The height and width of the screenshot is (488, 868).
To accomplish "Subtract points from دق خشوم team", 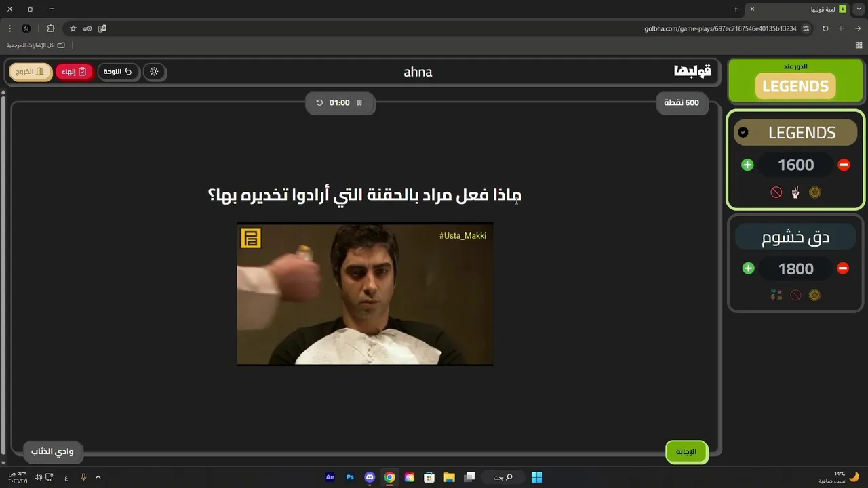I will coord(843,268).
